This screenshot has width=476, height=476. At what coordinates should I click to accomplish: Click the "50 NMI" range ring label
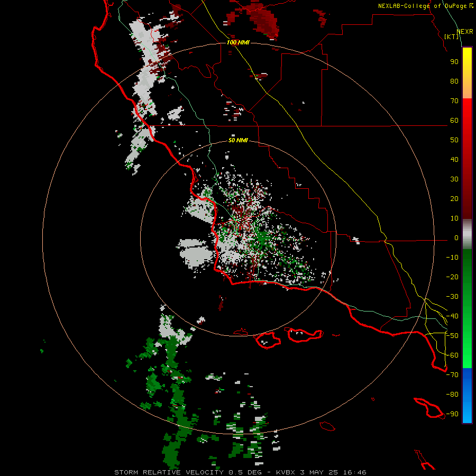tap(238, 140)
